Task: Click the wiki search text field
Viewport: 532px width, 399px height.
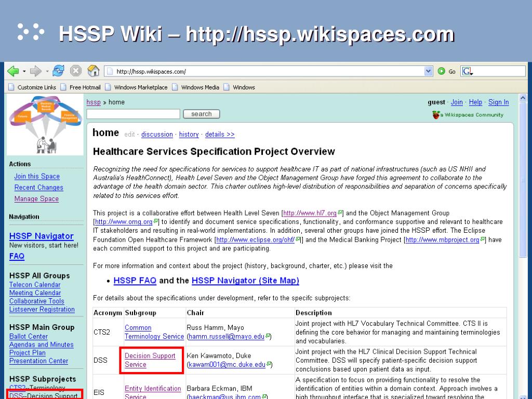Action: 134,114
